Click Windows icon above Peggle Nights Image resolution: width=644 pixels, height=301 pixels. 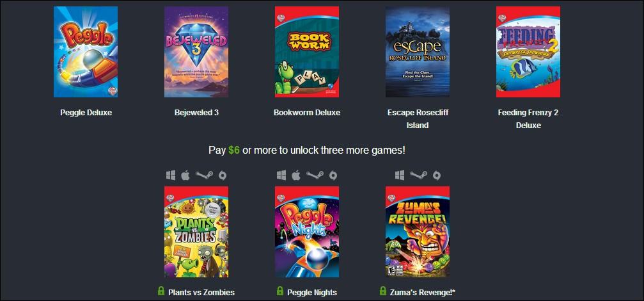point(281,175)
